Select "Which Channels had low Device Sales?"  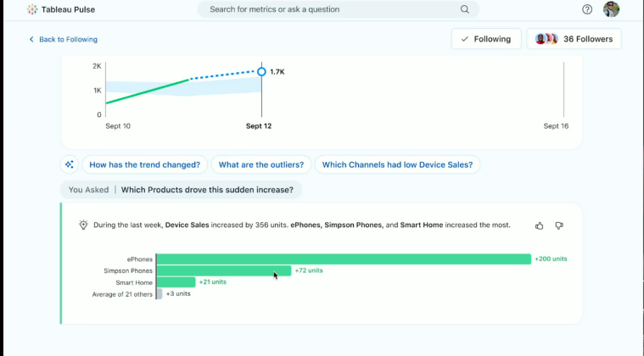[397, 164]
